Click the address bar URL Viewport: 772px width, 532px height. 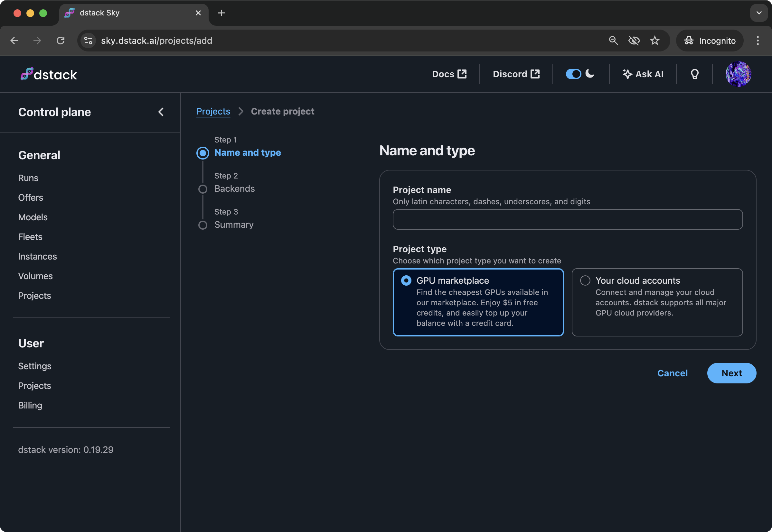(x=156, y=41)
